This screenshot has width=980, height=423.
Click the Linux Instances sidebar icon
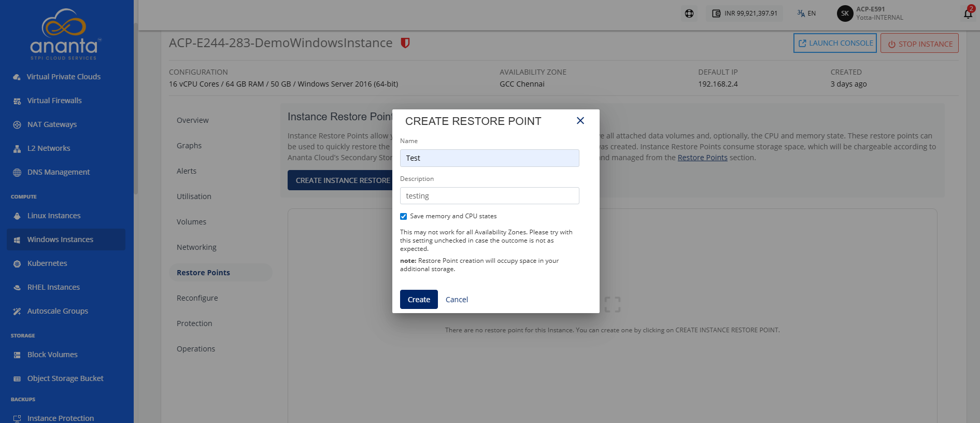(x=17, y=216)
